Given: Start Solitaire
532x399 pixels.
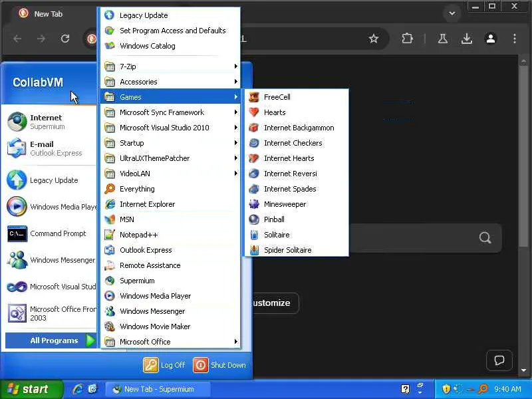Looking at the screenshot, I should coord(296,235).
